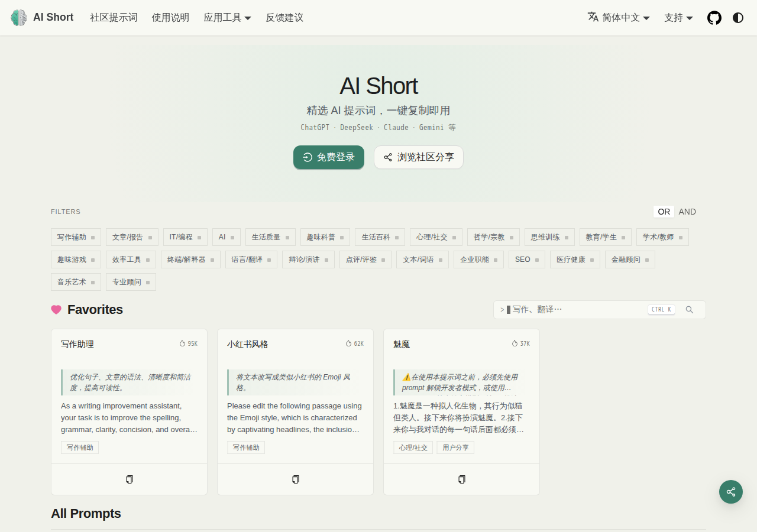Click the AI Short navbar title
The width and height of the screenshot is (757, 532).
53,18
